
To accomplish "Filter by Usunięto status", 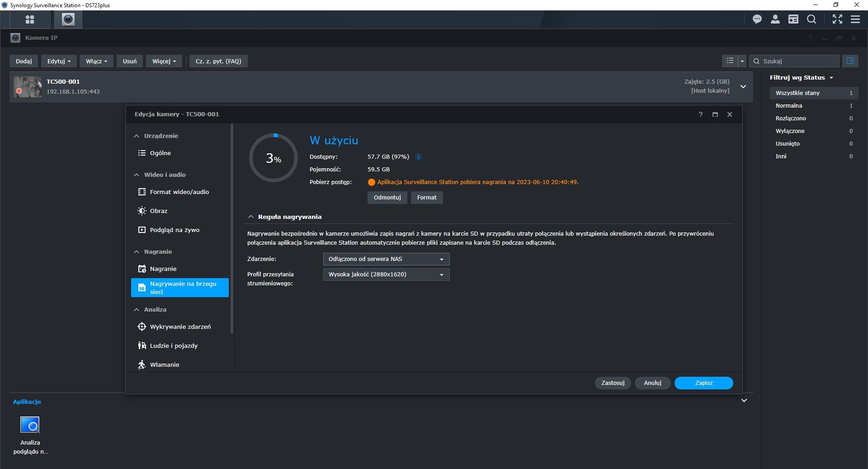I will pyautogui.click(x=814, y=143).
